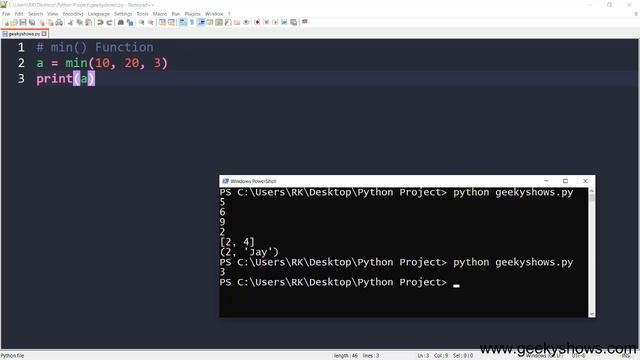
Task: Close the geekyshows.py tab with its X
Action: coord(44,34)
